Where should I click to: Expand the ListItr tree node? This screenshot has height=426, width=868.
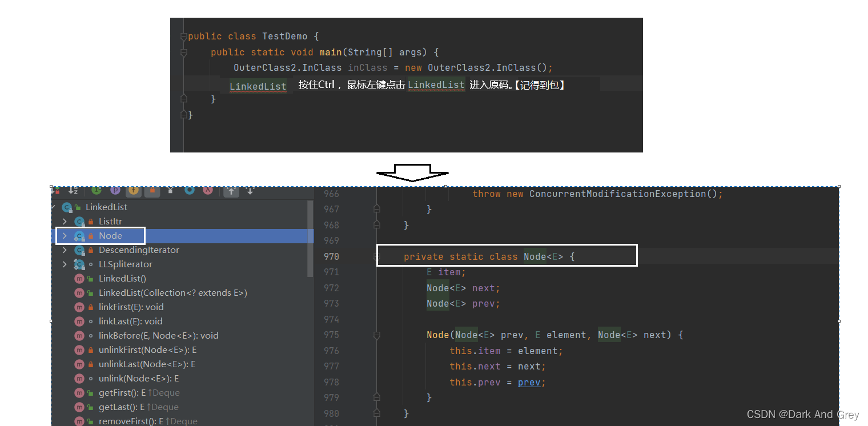pos(65,222)
